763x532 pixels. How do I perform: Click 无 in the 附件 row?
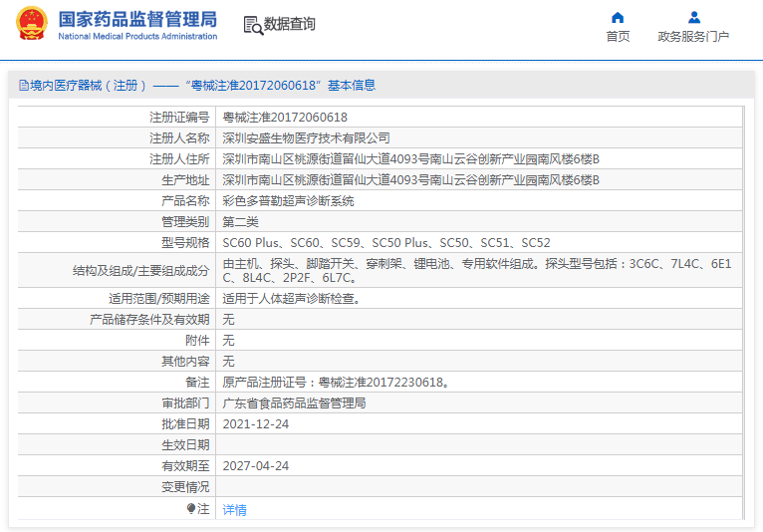(228, 341)
